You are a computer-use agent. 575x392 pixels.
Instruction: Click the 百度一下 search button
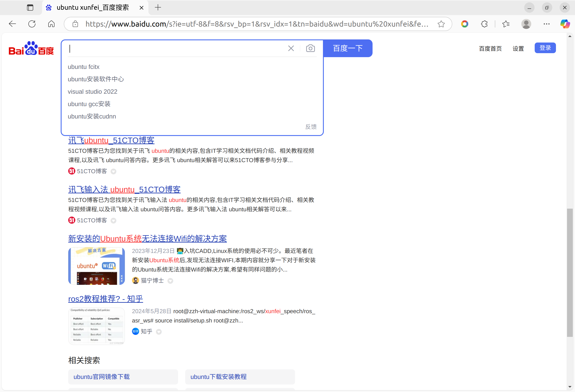(x=347, y=49)
